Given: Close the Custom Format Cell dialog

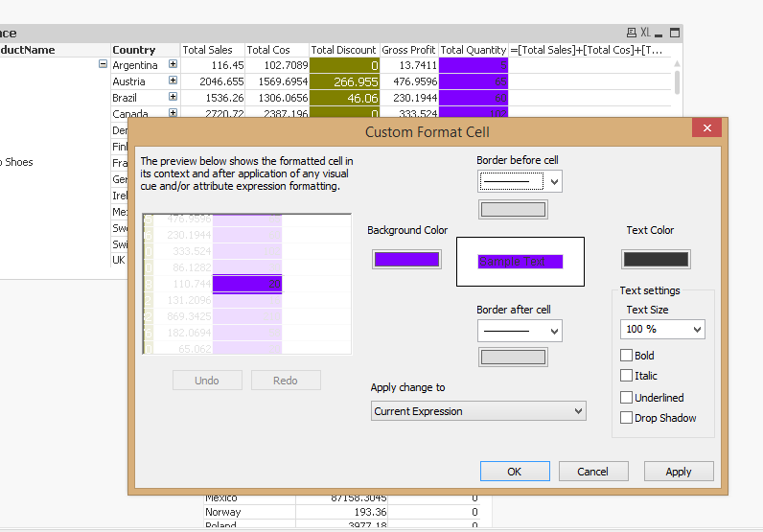Looking at the screenshot, I should (706, 129).
